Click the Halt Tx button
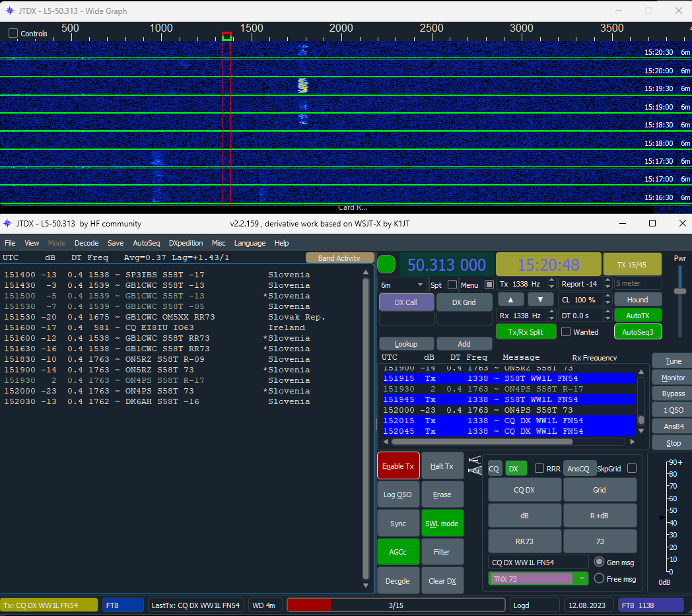This screenshot has height=616, width=692. [442, 465]
